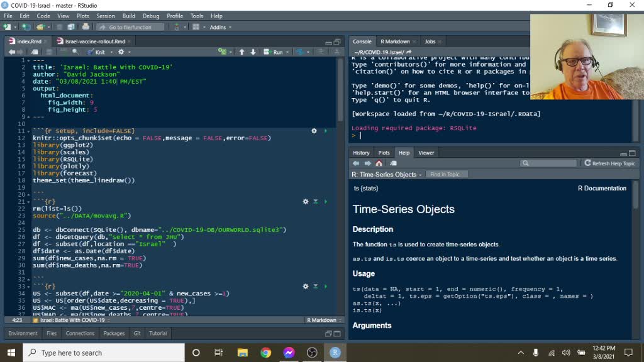Viewport: 644px width, 362px height.
Task: Open the R: Time-Series Objects history dropdown
Action: (387, 175)
